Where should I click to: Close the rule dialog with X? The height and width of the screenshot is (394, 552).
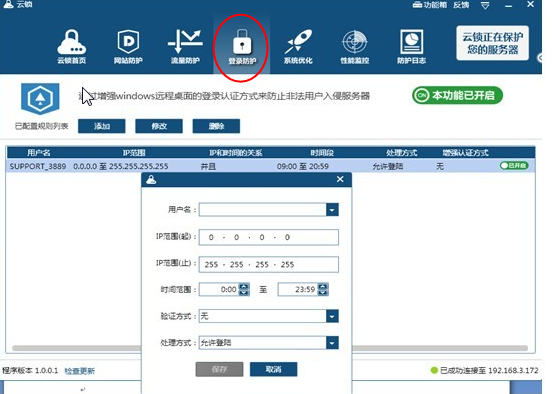(x=340, y=179)
